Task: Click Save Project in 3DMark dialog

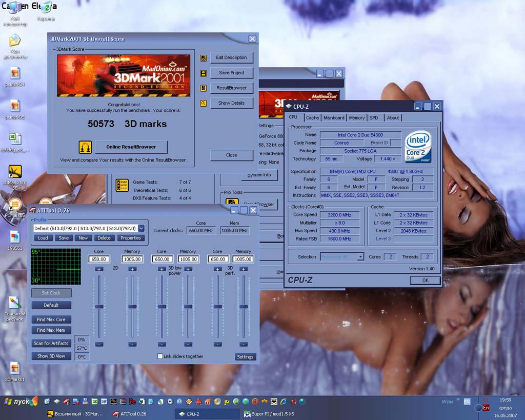Action: click(231, 73)
